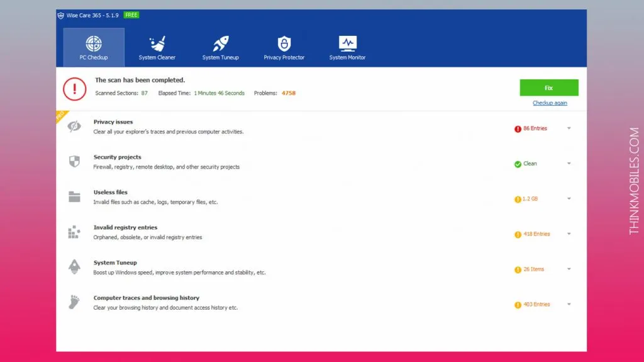Click the Computer traces footprint icon
Screen dimensions: 644x362
point(74,302)
